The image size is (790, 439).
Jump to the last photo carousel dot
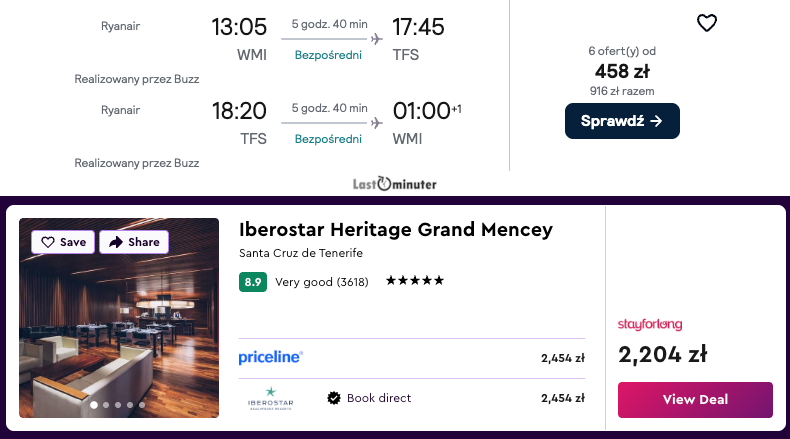[x=142, y=405]
